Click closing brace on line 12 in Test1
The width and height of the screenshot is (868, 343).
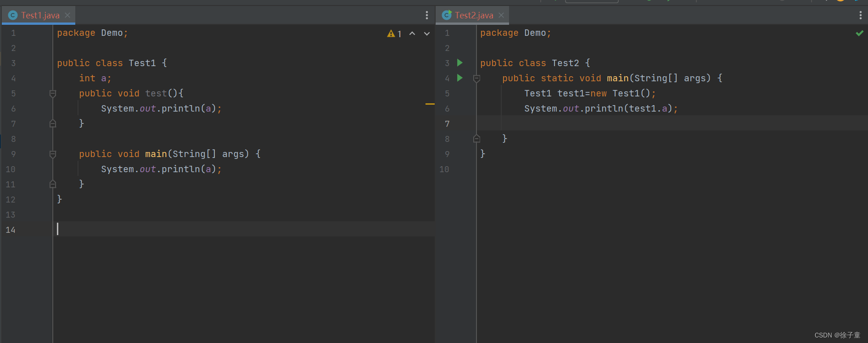point(59,199)
